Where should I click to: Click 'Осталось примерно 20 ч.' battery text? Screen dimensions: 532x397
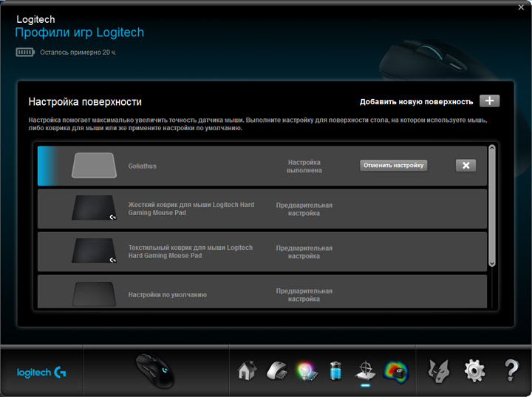coord(78,52)
